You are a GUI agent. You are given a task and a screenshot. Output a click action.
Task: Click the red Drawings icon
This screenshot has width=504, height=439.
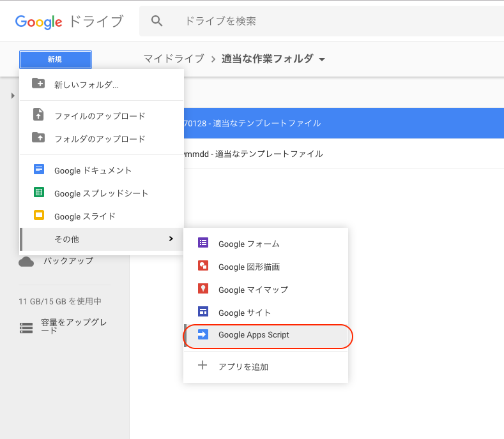tap(203, 266)
